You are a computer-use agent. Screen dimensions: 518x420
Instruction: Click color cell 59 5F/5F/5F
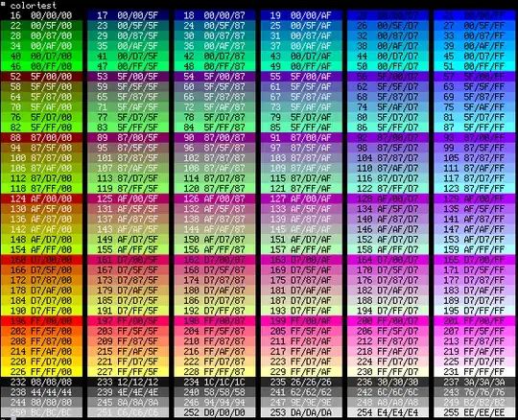pos(129,87)
